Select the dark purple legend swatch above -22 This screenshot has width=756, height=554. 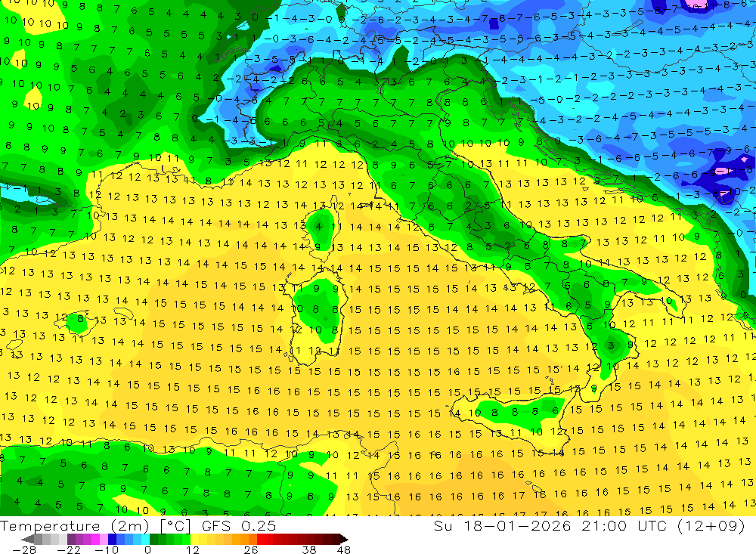coord(71,539)
